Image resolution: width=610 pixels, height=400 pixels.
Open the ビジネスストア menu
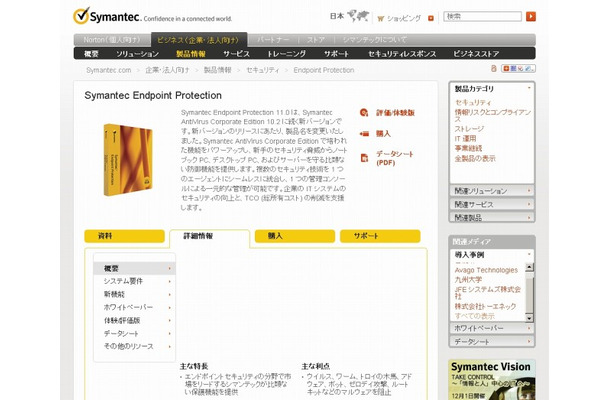pos(476,54)
